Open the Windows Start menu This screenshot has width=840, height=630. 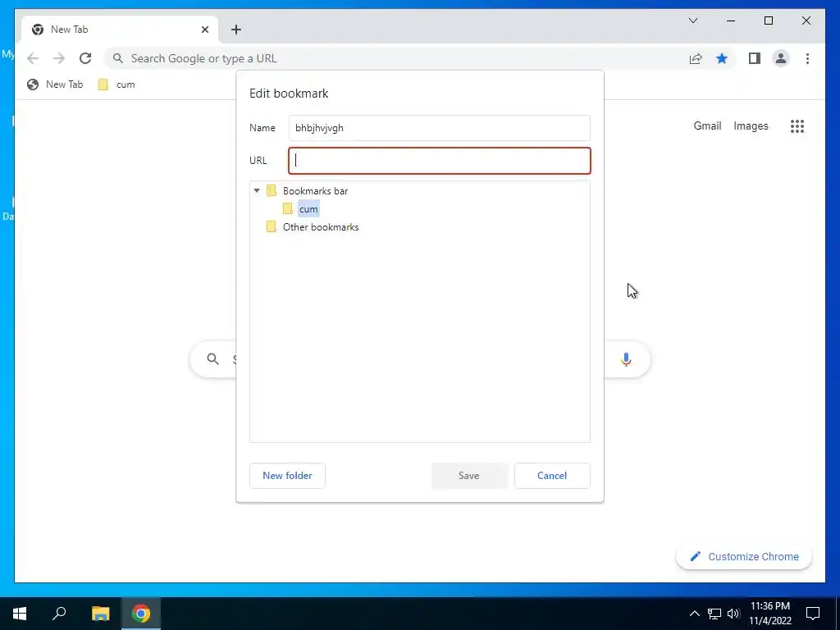(20, 614)
